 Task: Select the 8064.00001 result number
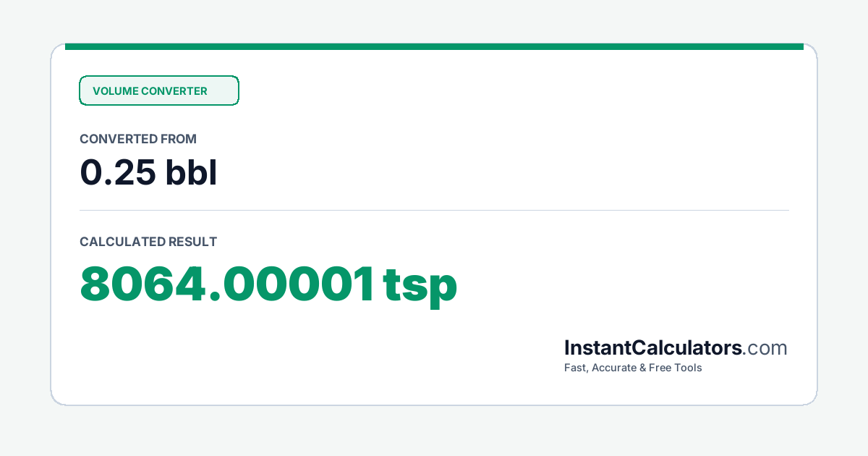[x=227, y=284]
